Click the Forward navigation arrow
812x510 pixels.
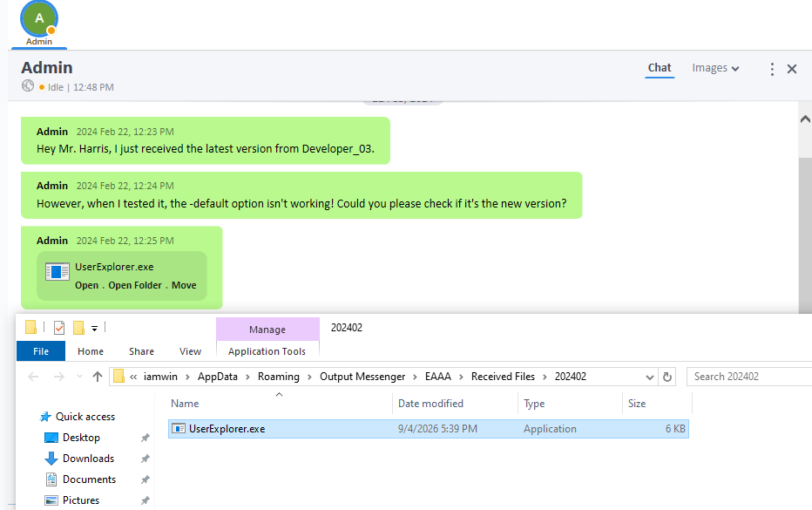59,377
